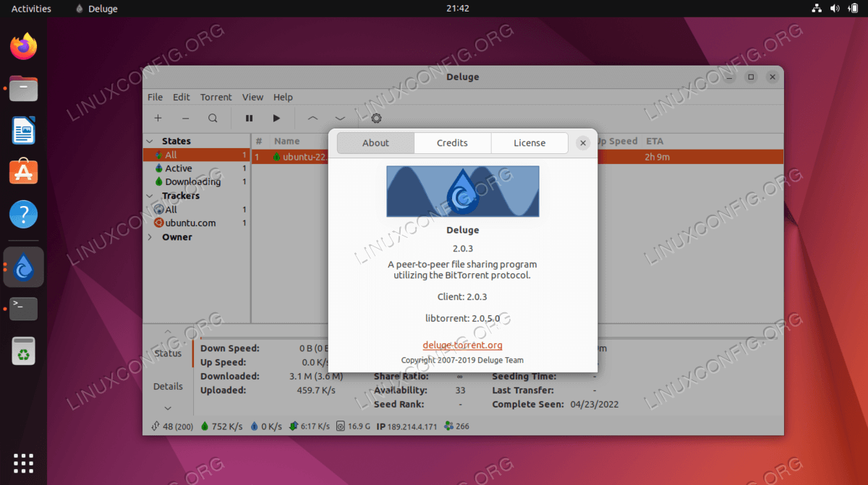Click the network icon in system tray
This screenshot has width=868, height=485.
click(x=817, y=9)
